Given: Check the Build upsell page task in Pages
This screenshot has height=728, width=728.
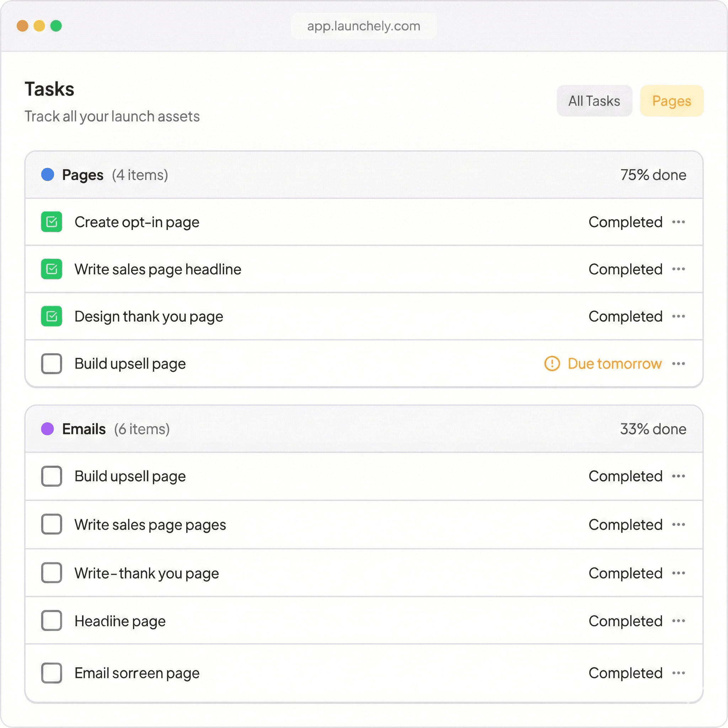Looking at the screenshot, I should 52,364.
